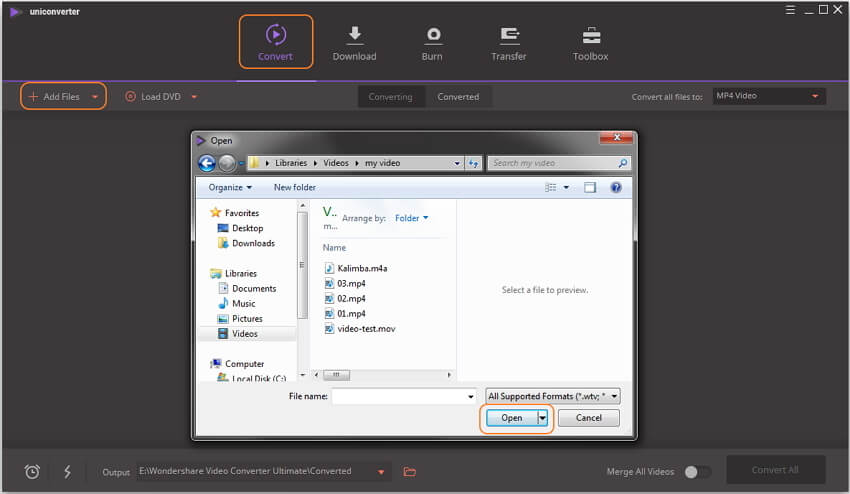Expand the Open button split arrow

click(542, 418)
